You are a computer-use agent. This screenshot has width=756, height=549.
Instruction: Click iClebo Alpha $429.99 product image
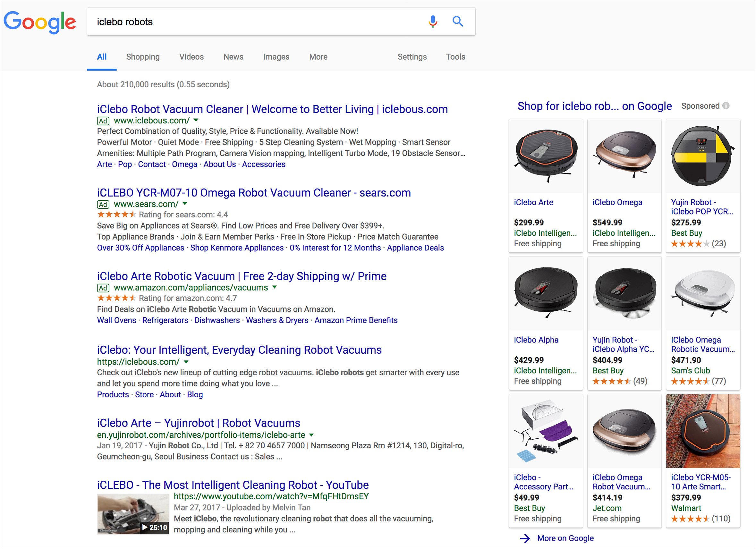[x=546, y=293]
